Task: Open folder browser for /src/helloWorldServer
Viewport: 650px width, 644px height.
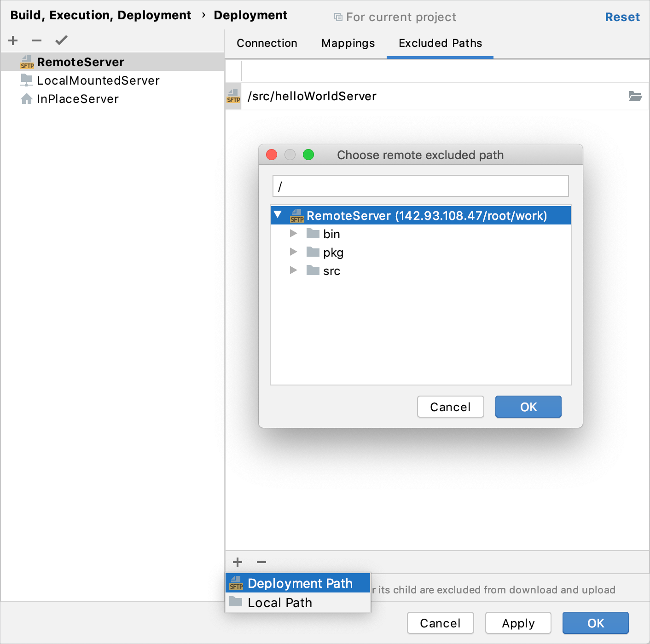Action: pyautogui.click(x=636, y=96)
